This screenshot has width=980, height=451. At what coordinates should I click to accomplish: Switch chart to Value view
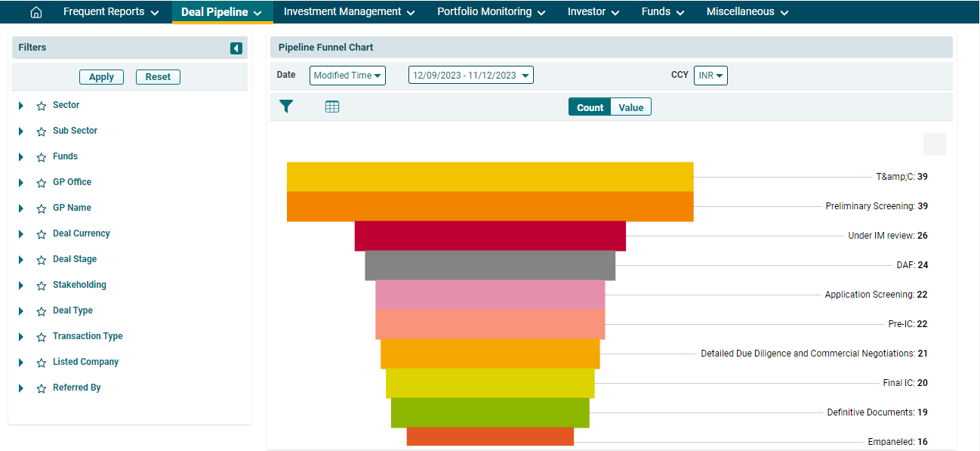pyautogui.click(x=630, y=107)
